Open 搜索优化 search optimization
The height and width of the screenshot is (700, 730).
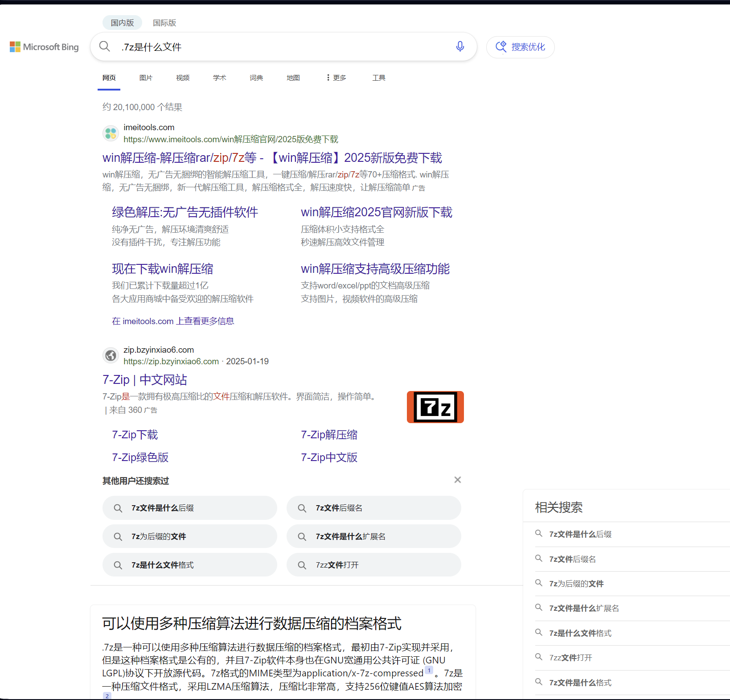[520, 47]
